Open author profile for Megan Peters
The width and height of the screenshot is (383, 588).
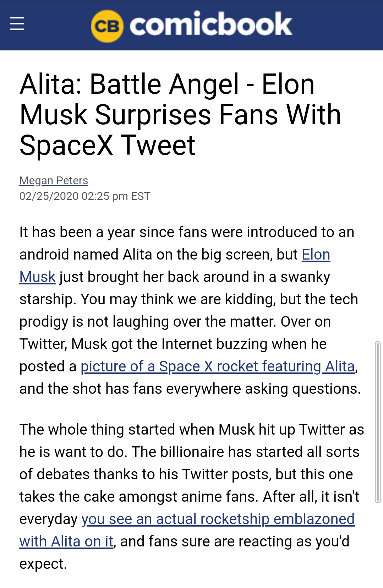(x=53, y=180)
